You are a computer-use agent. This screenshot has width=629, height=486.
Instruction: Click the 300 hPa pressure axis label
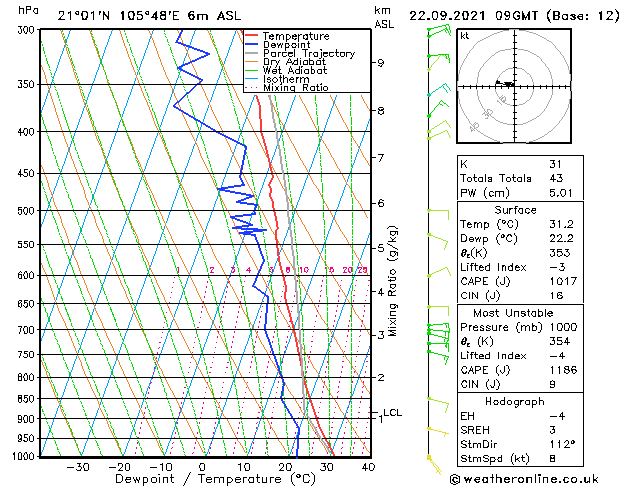pyautogui.click(x=28, y=30)
